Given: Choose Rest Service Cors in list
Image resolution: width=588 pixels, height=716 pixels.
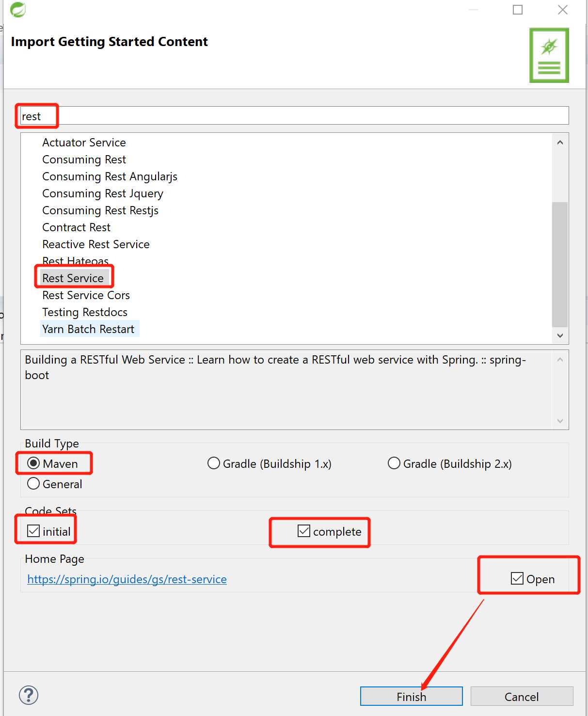Looking at the screenshot, I should pos(86,295).
